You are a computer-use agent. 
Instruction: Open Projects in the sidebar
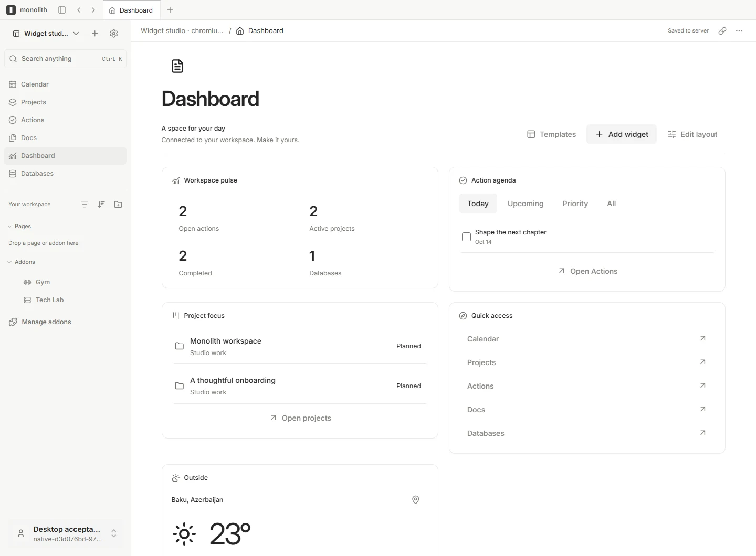click(65, 102)
